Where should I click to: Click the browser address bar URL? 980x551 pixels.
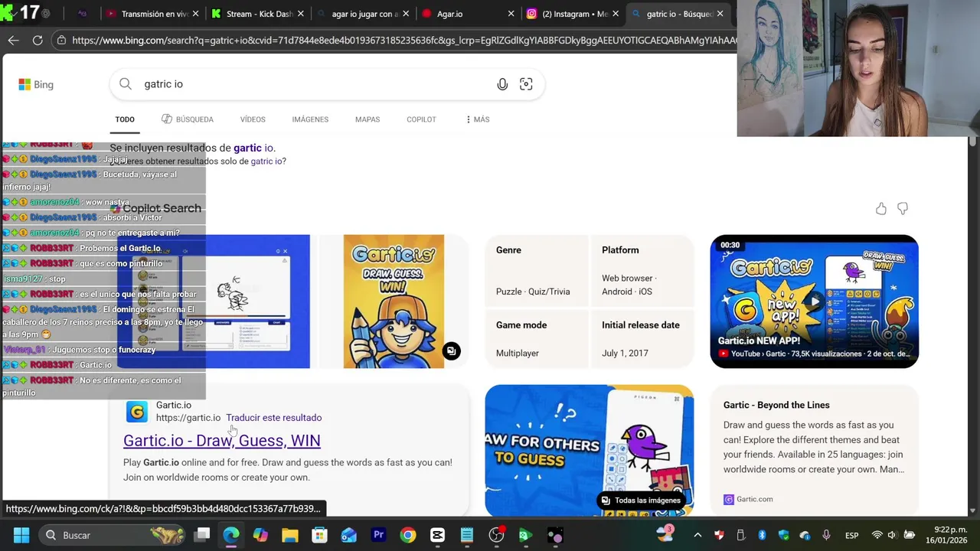(404, 40)
